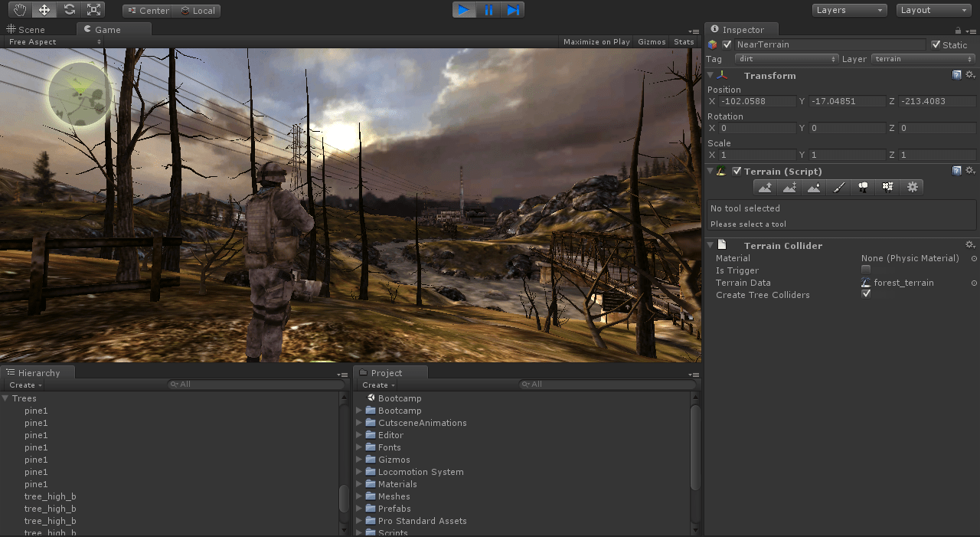Click the Inspector lock icon
Screen dimensions: 980x537
click(959, 31)
